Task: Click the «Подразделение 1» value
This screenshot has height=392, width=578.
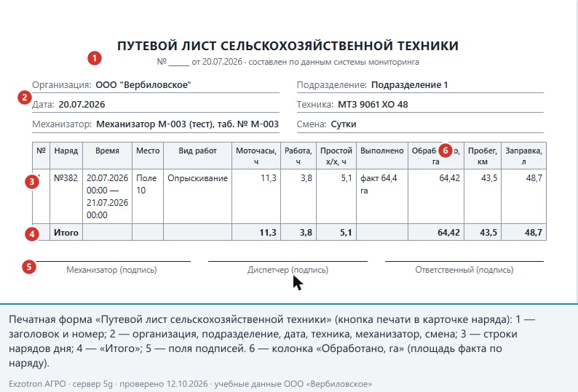Action: pyautogui.click(x=410, y=85)
